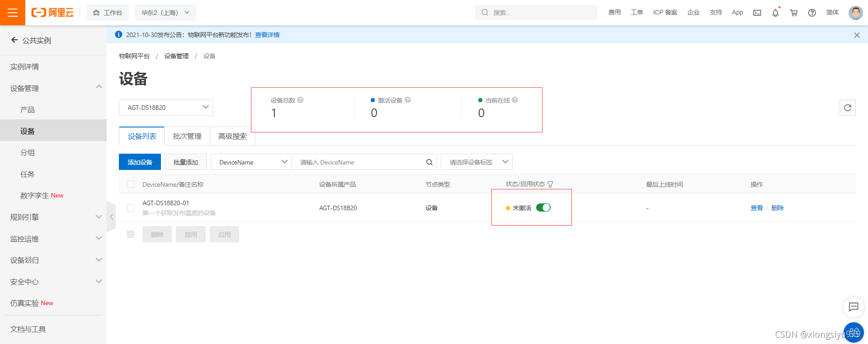Open 文档与工具 in the sidebar
The height and width of the screenshot is (344, 868).
[x=28, y=329]
